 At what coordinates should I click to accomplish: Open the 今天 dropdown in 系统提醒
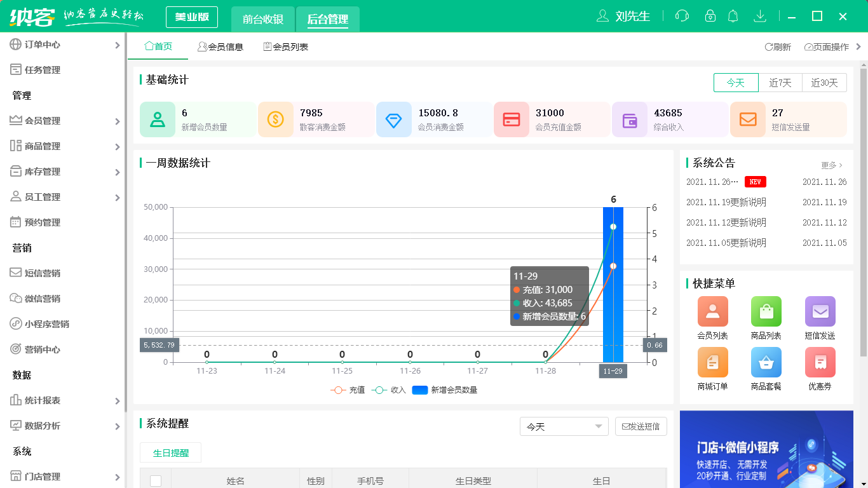tap(564, 426)
